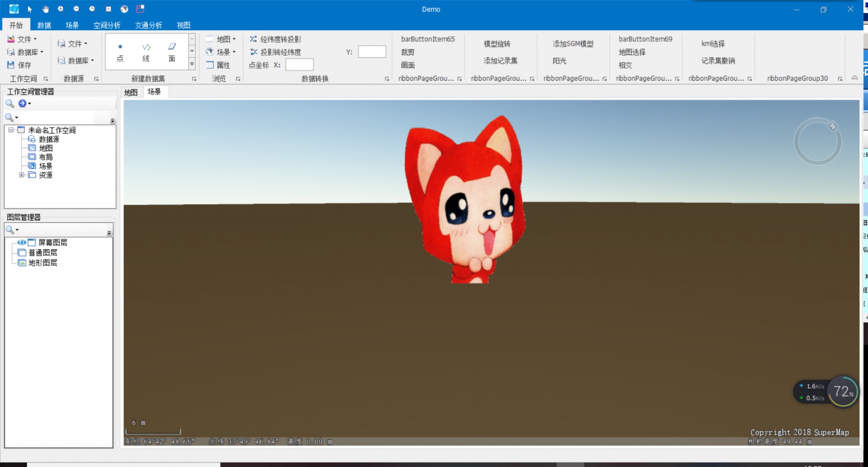This screenshot has width=868, height=467.
Task: Select 布局 in workspace tree
Action: coord(46,157)
